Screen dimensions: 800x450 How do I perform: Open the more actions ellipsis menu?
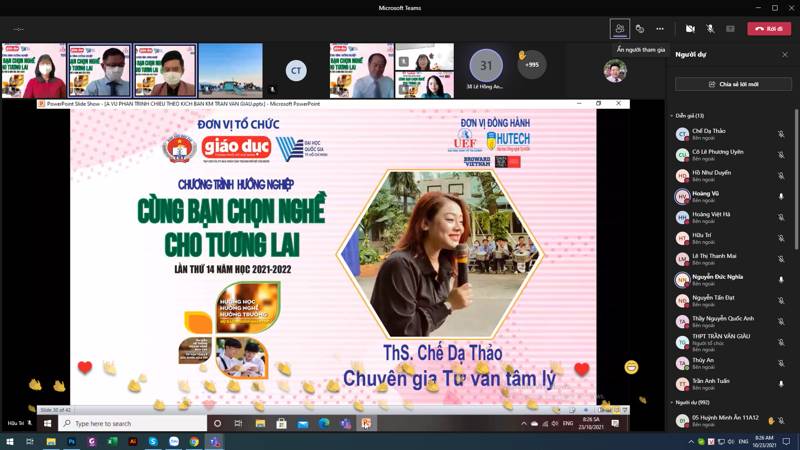click(x=660, y=28)
